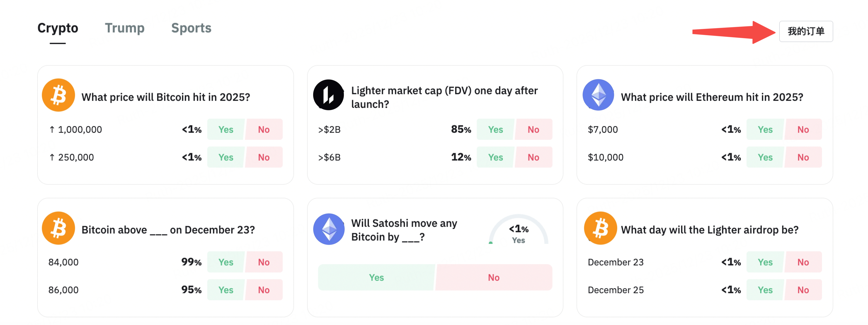Screen dimensions: 868x325
Task: Select the Crypto tab
Action: [x=58, y=28]
